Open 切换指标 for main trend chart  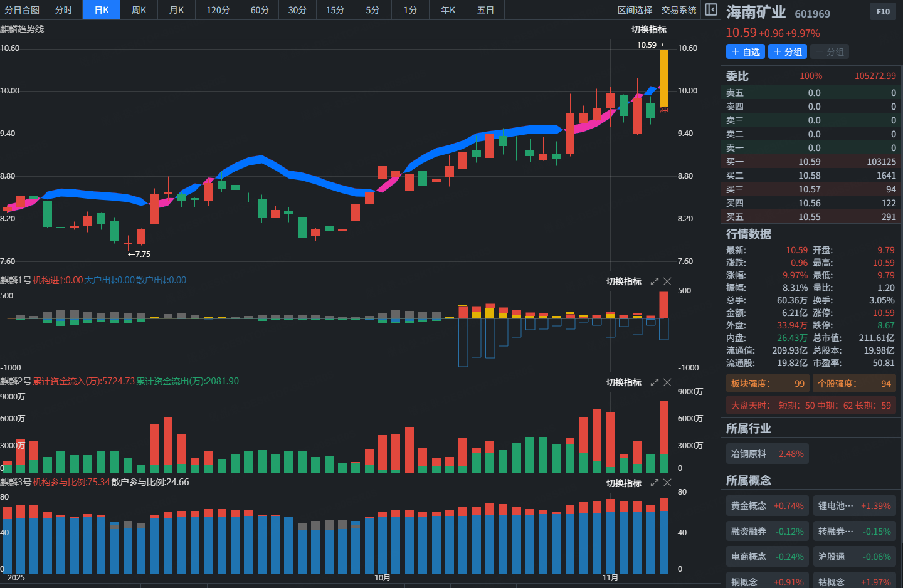pyautogui.click(x=648, y=29)
